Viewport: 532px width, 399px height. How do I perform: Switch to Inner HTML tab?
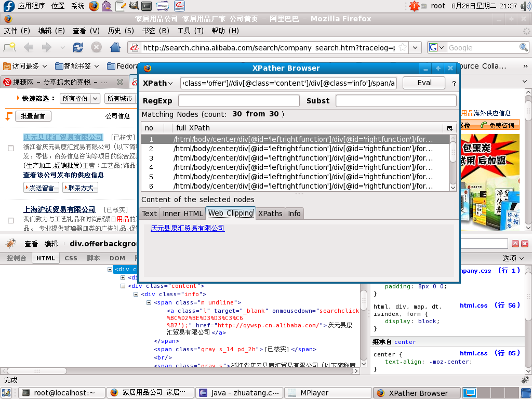click(182, 214)
